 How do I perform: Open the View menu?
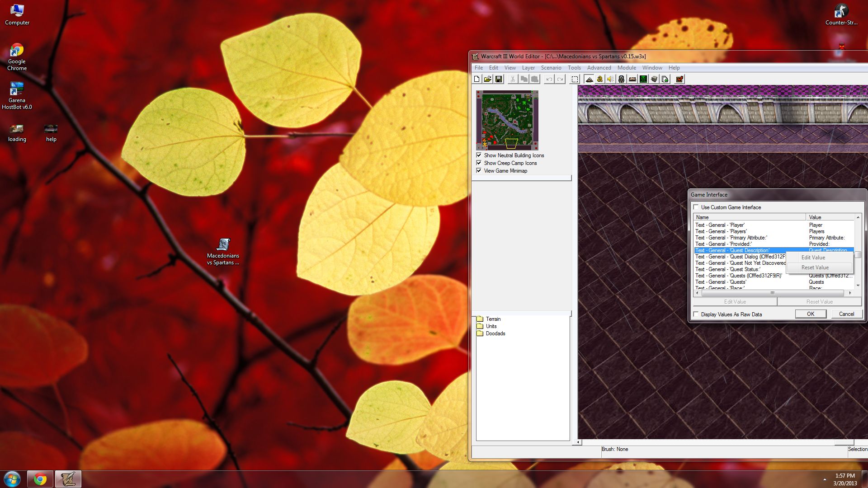point(510,68)
